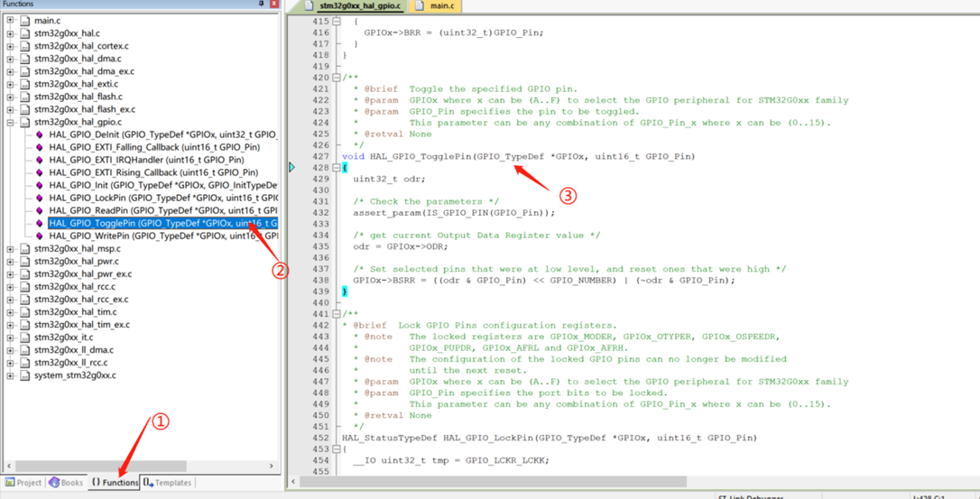The width and height of the screenshot is (980, 499).
Task: Collapse the stm32g0xx_hal_gpio.c tree node
Action: point(10,122)
